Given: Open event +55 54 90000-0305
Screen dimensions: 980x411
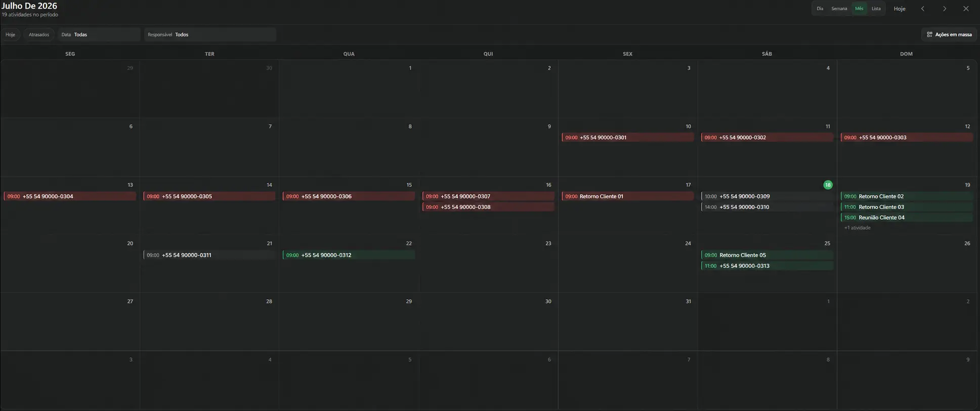Looking at the screenshot, I should pyautogui.click(x=209, y=196).
